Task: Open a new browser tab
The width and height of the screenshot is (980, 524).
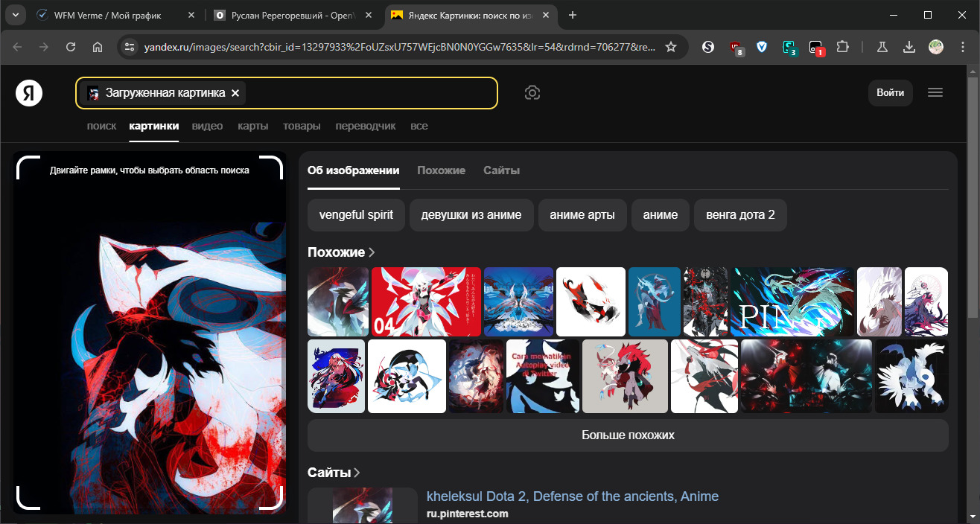Action: (573, 15)
